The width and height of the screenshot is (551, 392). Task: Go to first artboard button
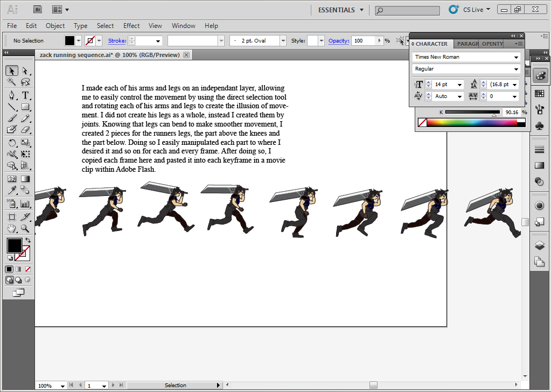click(71, 385)
